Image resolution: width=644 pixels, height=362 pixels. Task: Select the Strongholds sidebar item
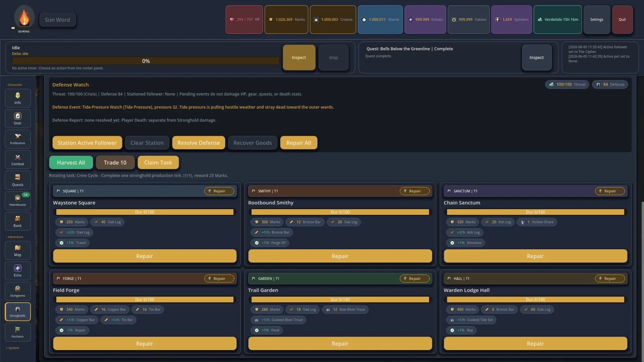[17, 312]
